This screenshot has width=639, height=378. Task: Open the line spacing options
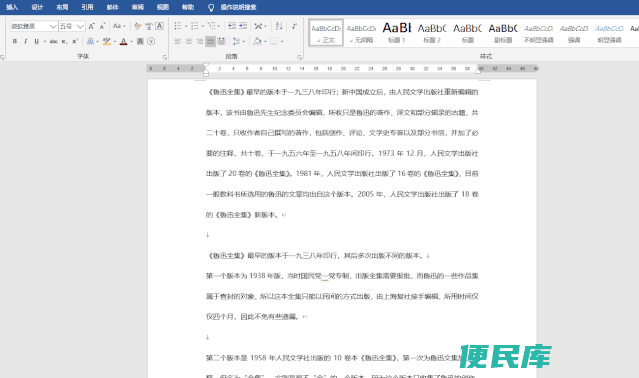click(236, 41)
